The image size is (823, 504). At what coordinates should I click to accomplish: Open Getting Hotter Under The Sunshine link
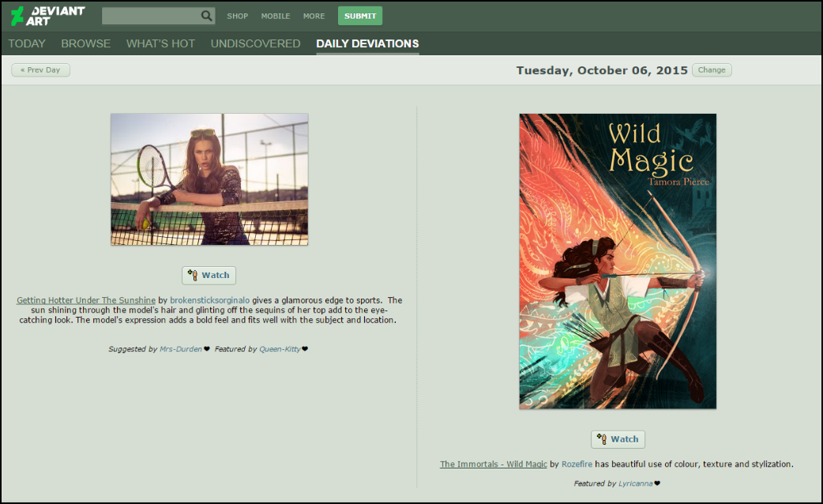(85, 300)
